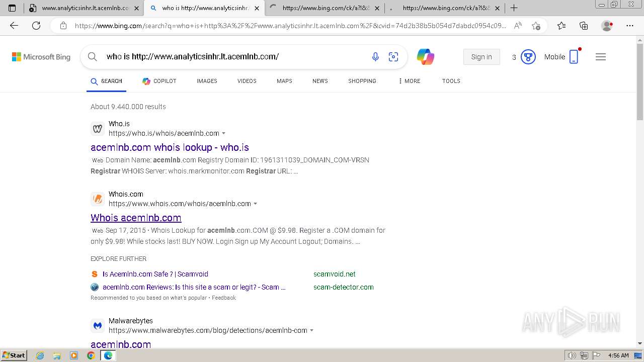This screenshot has width=644, height=362.
Task: Expand the MORE search categories menu
Action: click(409, 81)
